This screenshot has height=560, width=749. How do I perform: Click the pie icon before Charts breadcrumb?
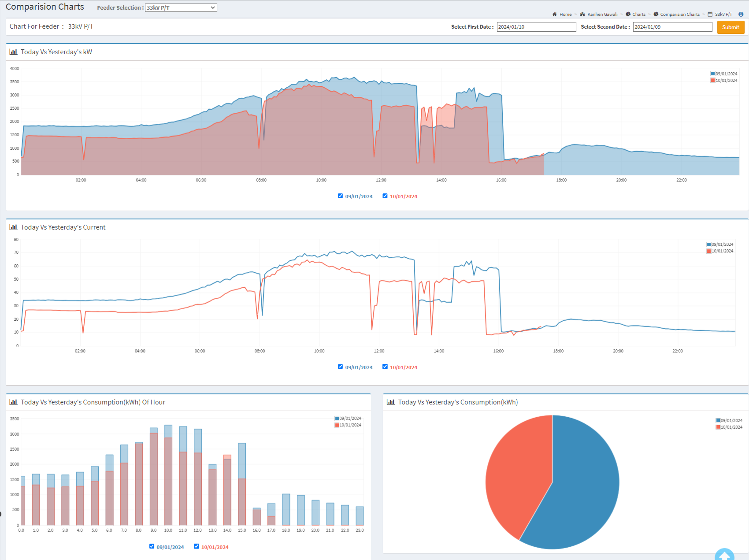coord(628,15)
